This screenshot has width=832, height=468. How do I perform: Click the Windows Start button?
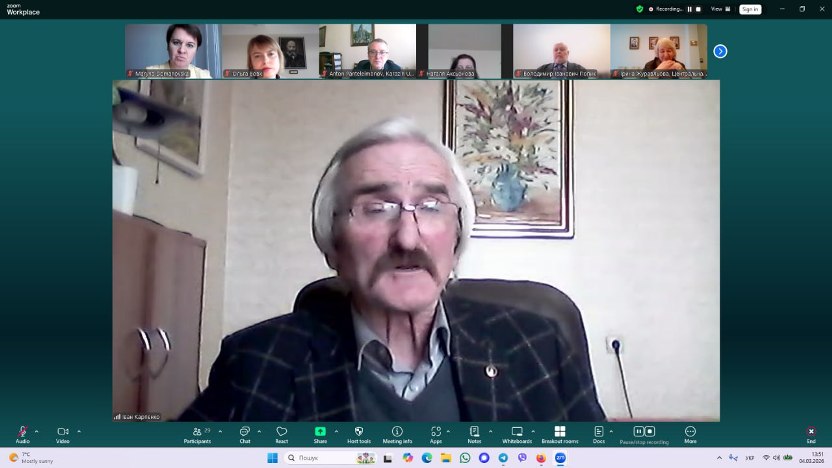[270, 458]
